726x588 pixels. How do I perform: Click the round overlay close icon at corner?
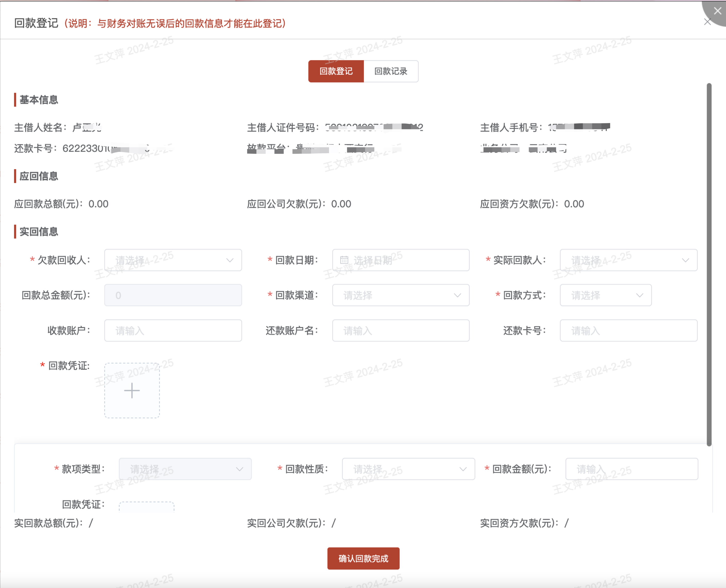(717, 11)
